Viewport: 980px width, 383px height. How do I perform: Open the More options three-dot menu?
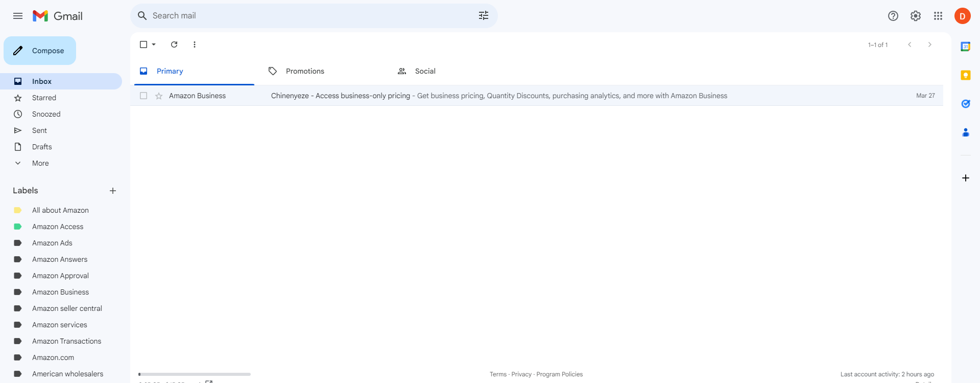[x=195, y=44]
